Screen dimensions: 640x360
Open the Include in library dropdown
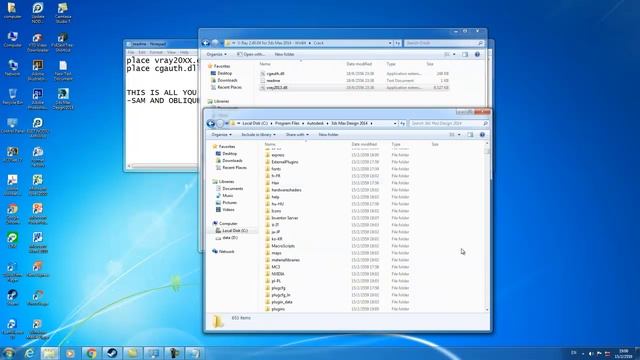point(258,135)
